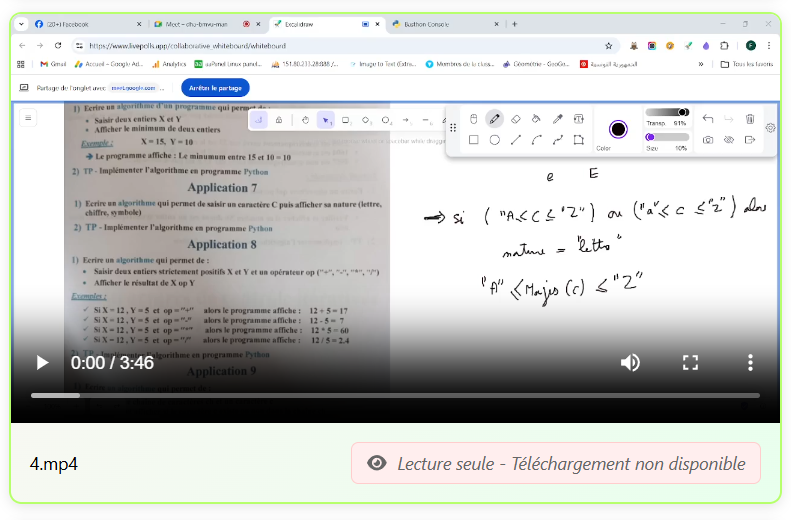Play the 4.mp4 video
The width and height of the screenshot is (791, 520).
pyautogui.click(x=42, y=363)
